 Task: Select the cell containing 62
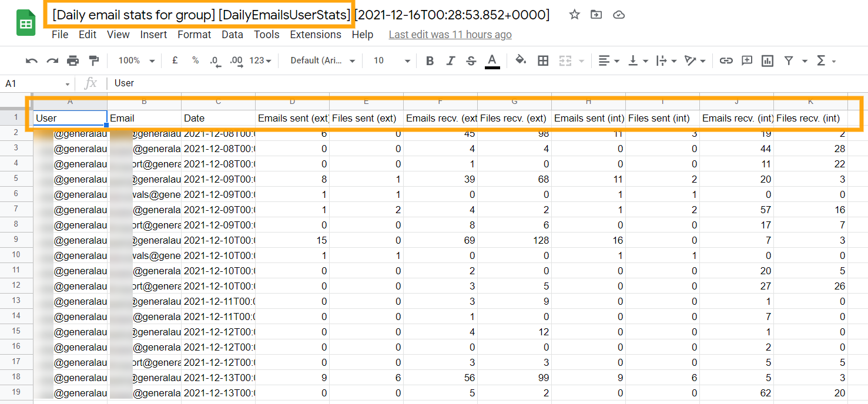click(x=737, y=393)
